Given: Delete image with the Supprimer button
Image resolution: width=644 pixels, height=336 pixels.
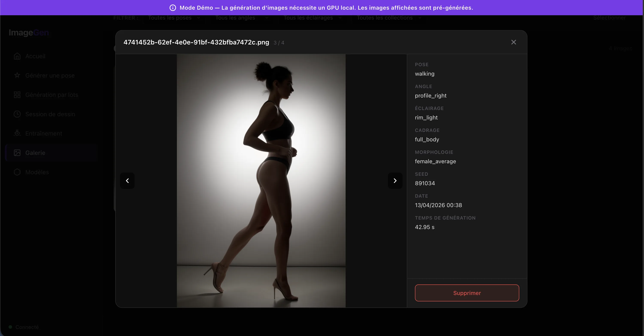Looking at the screenshot, I should pos(467,293).
